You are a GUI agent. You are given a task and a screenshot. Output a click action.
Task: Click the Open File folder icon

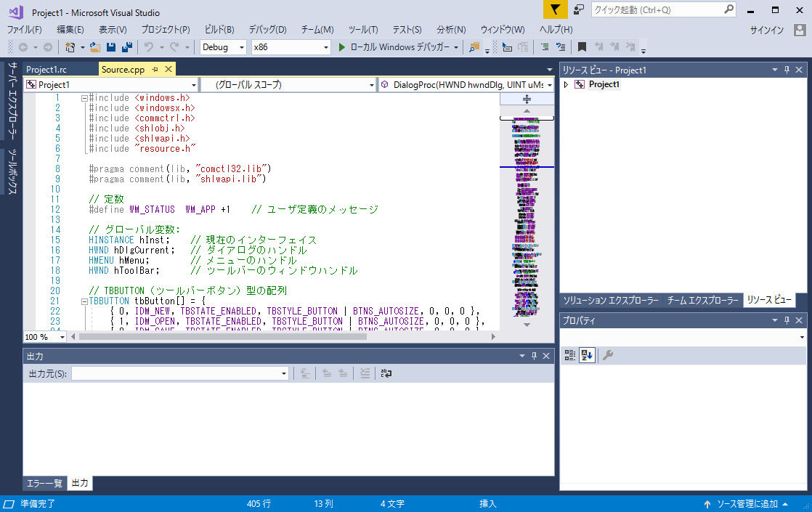click(x=95, y=47)
